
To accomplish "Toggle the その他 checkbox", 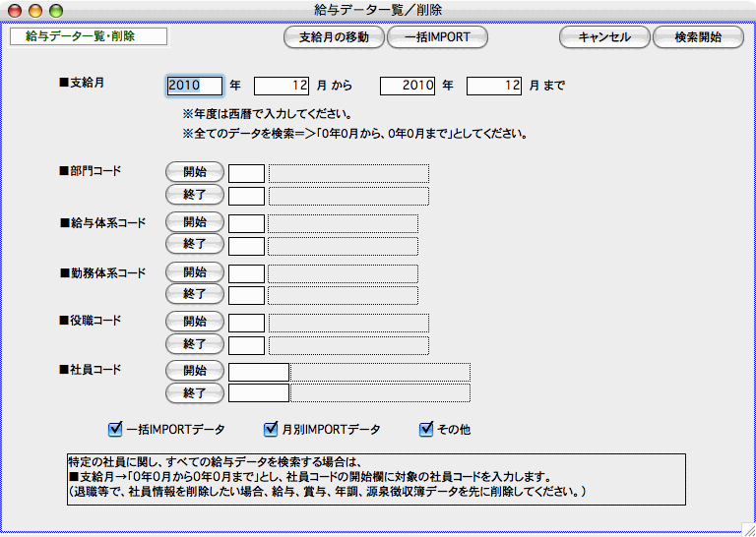I will coord(426,429).
